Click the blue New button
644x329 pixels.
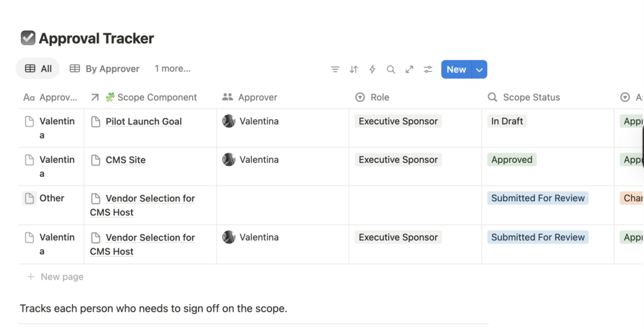coord(456,69)
